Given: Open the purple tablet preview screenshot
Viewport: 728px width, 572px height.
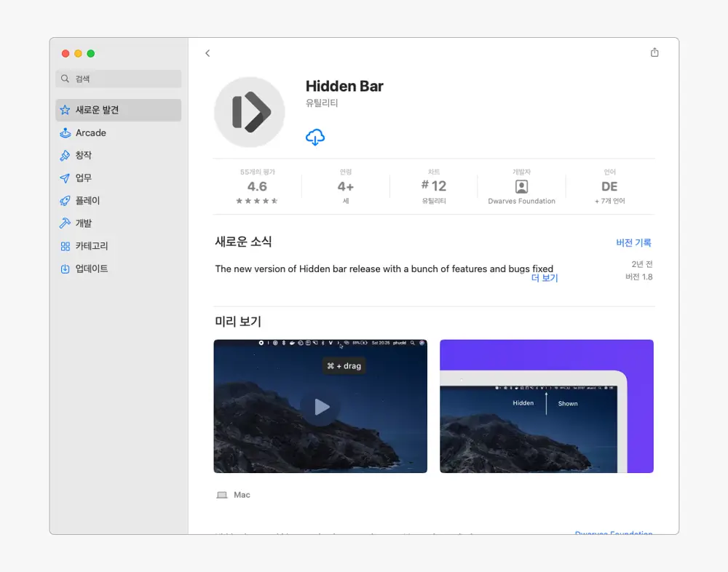Looking at the screenshot, I should click(x=546, y=406).
